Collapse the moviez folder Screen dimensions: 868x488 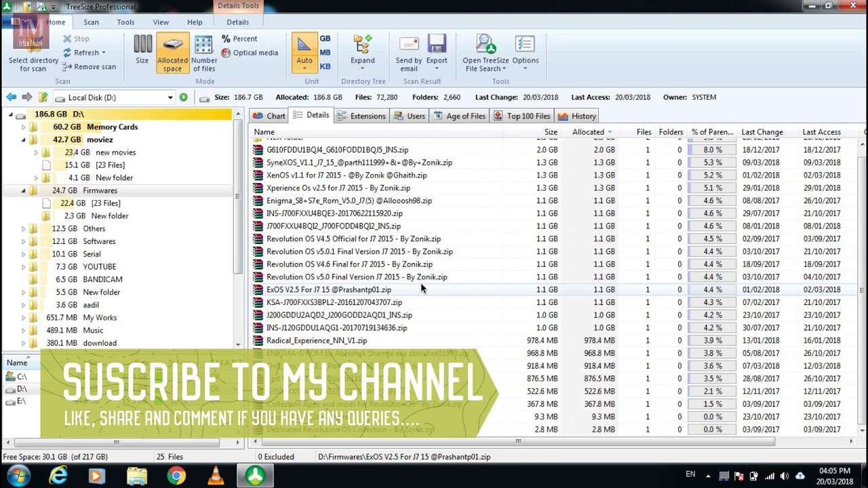pyautogui.click(x=23, y=140)
